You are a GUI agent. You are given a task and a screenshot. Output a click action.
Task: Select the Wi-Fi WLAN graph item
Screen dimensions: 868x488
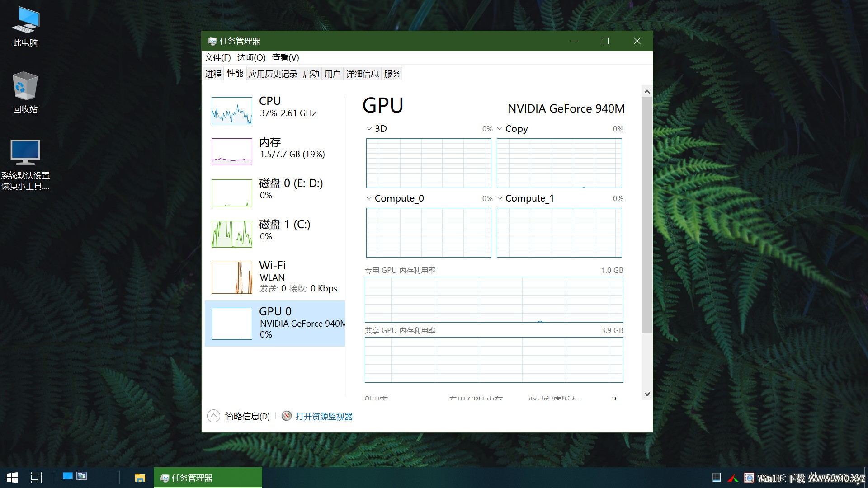pos(275,277)
